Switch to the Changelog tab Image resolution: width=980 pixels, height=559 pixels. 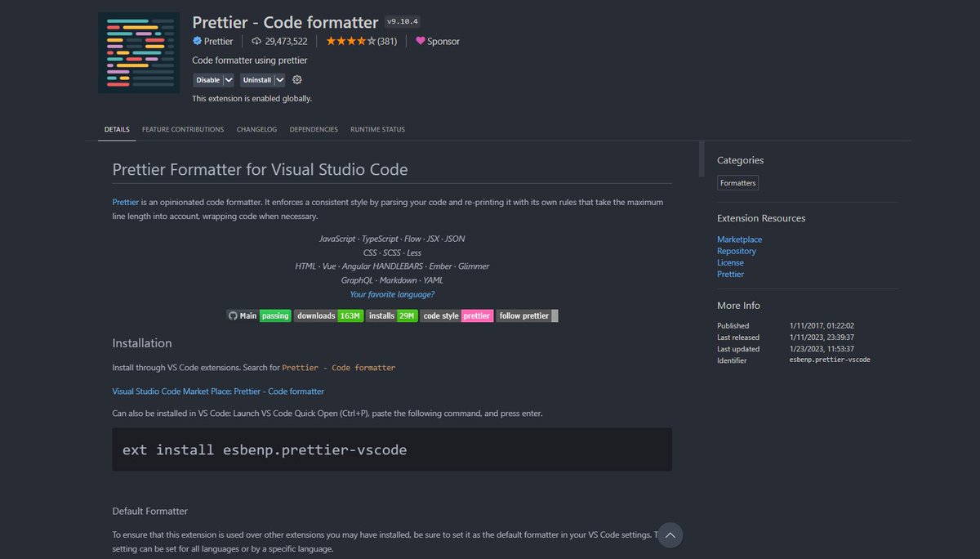coord(256,129)
